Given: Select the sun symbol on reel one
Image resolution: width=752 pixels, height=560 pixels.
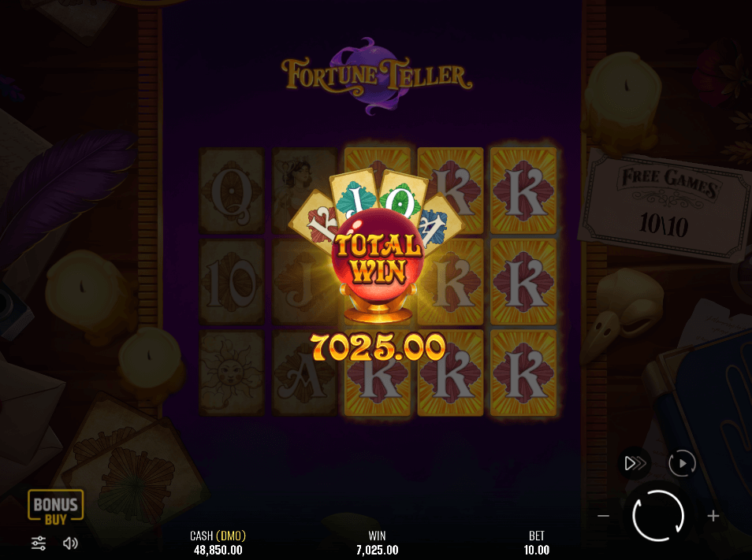Looking at the screenshot, I should tap(232, 373).
